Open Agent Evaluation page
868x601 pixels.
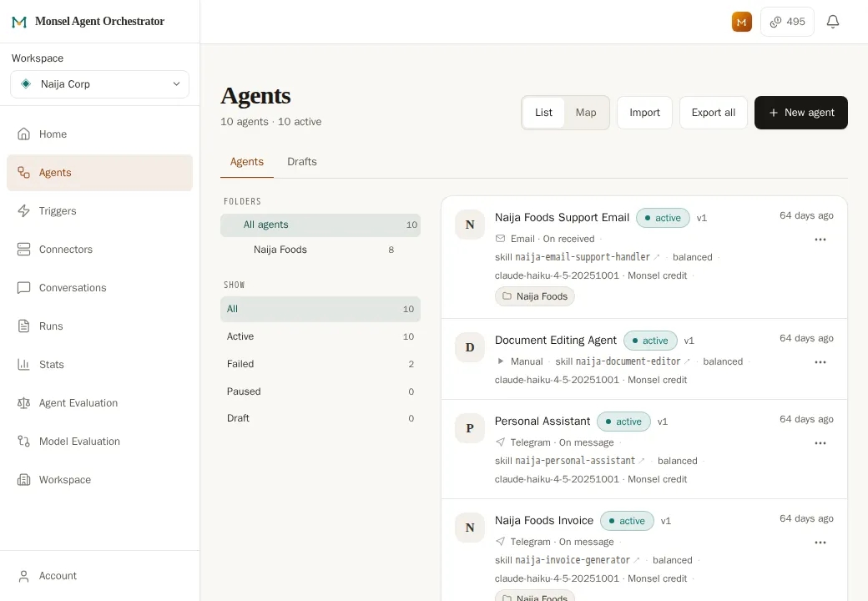pos(99,403)
